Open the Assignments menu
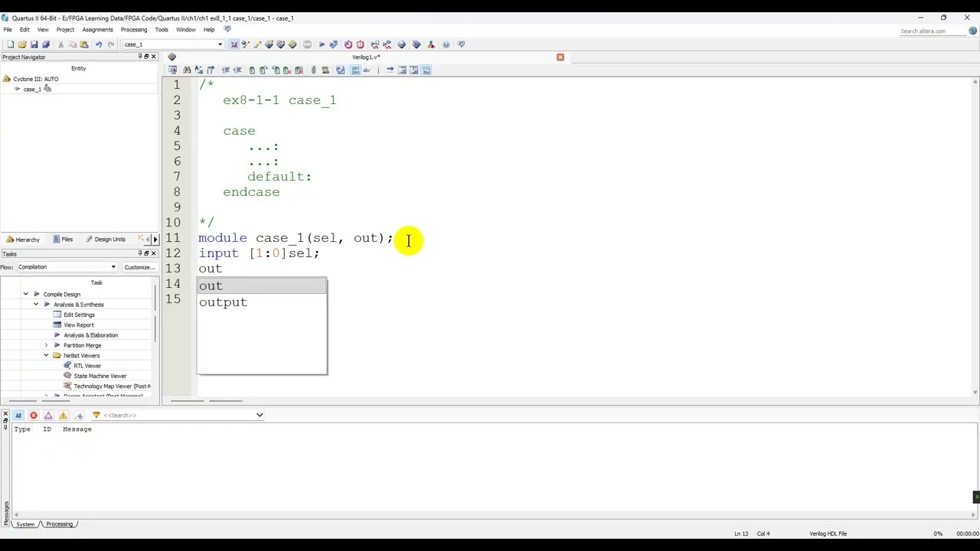The image size is (980, 551). tap(97, 30)
